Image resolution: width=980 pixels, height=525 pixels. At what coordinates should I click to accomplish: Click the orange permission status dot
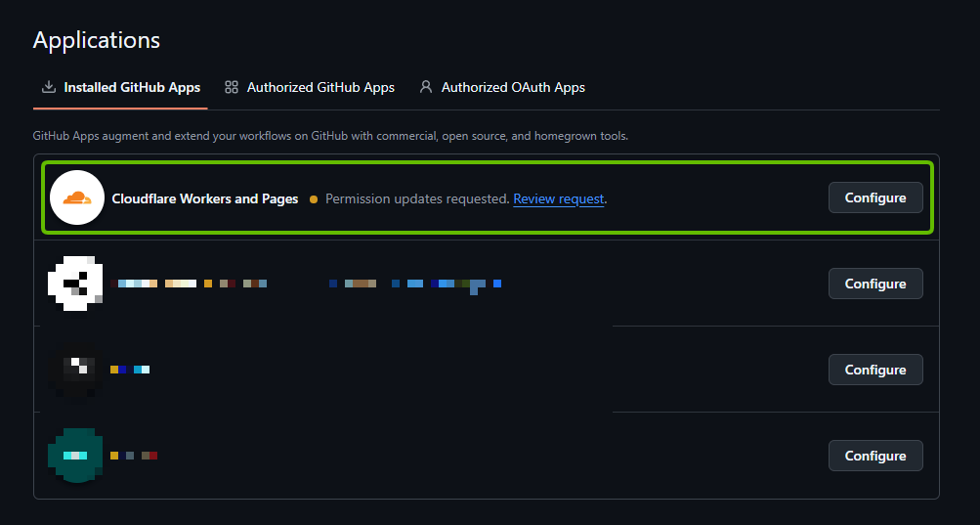pyautogui.click(x=314, y=199)
